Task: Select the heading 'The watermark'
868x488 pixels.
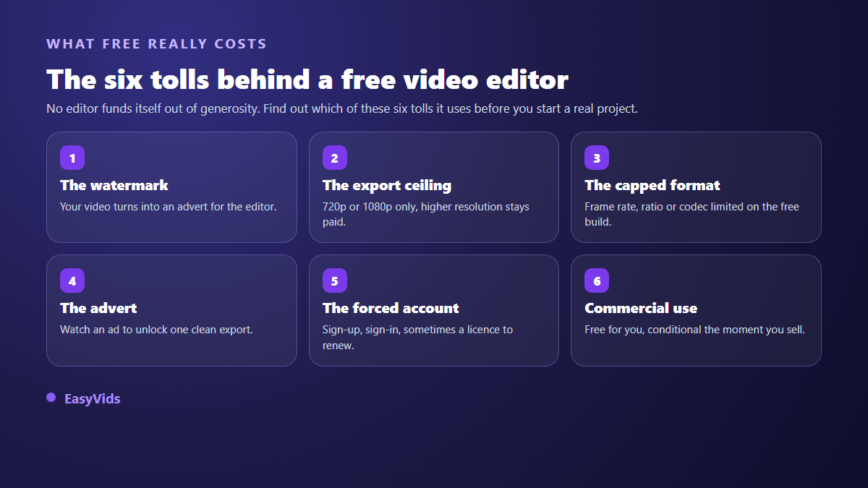Action: (x=114, y=185)
